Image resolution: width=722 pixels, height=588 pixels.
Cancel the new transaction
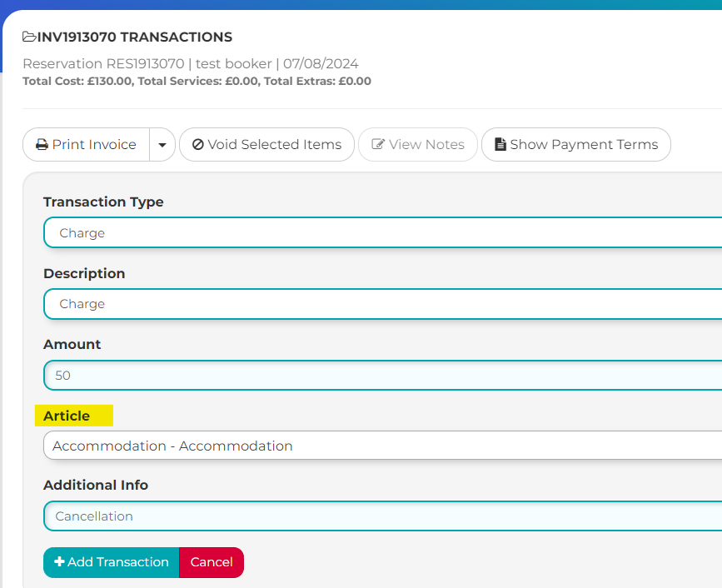pyautogui.click(x=212, y=562)
